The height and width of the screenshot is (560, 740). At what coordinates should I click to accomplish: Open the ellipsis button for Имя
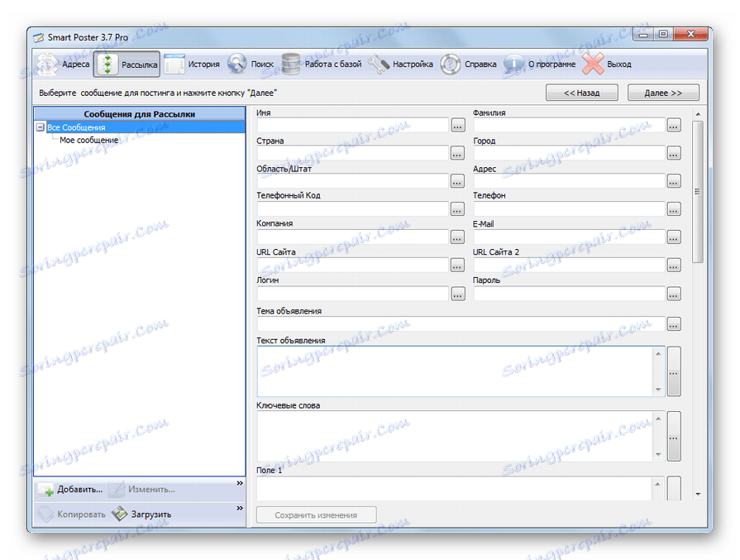(458, 125)
